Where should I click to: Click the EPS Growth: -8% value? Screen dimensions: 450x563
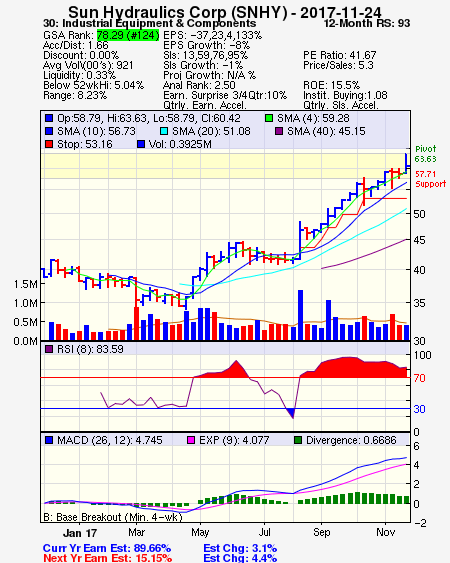point(207,45)
